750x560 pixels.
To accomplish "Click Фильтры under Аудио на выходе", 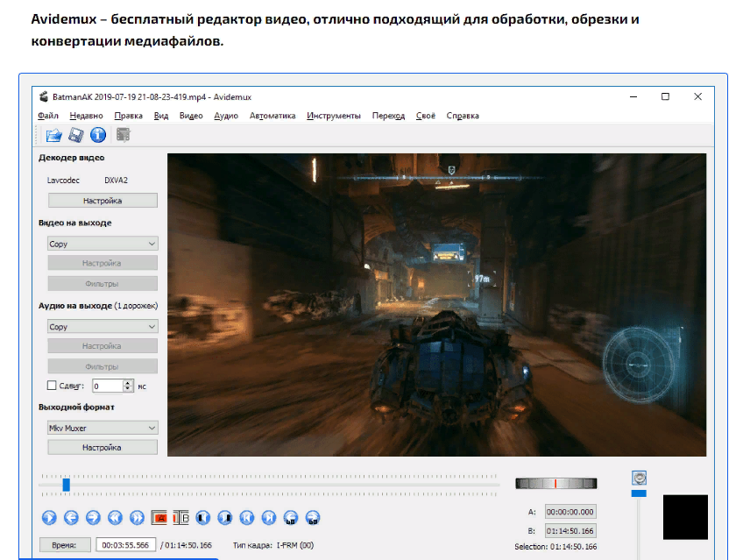I will pyautogui.click(x=103, y=366).
